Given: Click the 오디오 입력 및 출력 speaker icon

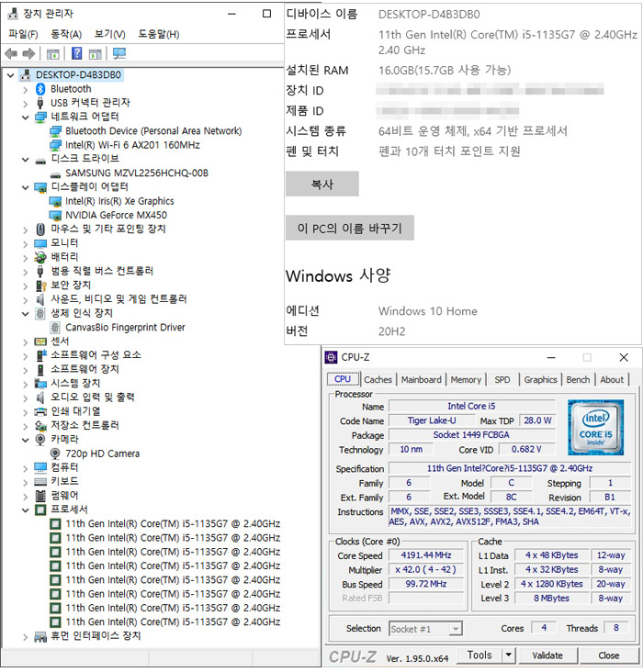Looking at the screenshot, I should [40, 398].
